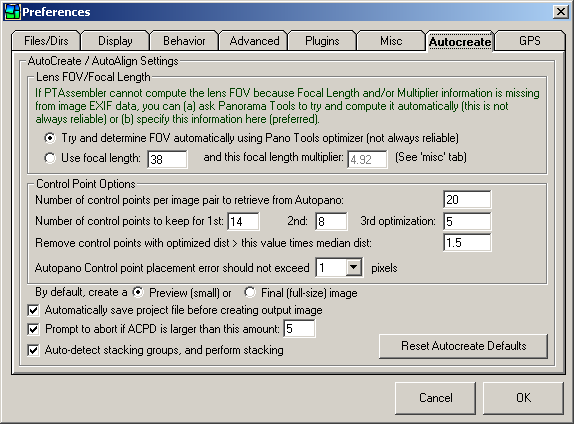The height and width of the screenshot is (424, 574).
Task: Select Final (full-size) image radio button
Action: 250,292
